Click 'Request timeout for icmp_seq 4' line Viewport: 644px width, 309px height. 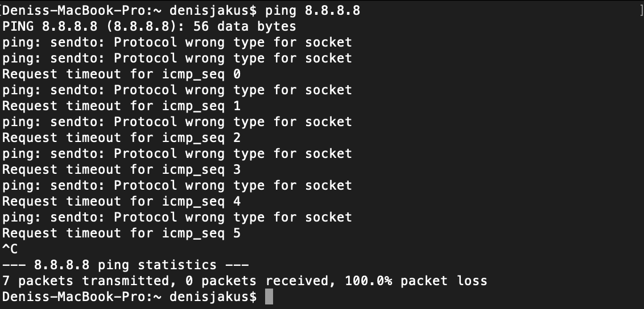pyautogui.click(x=122, y=201)
